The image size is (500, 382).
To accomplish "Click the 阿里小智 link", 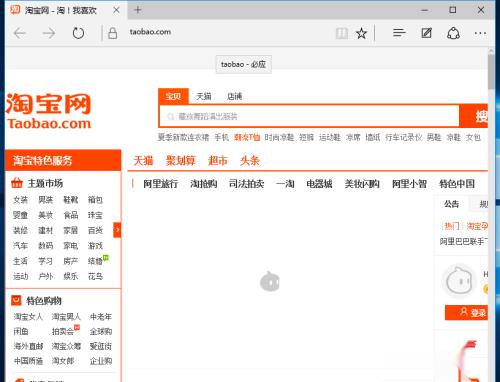I will [x=409, y=184].
